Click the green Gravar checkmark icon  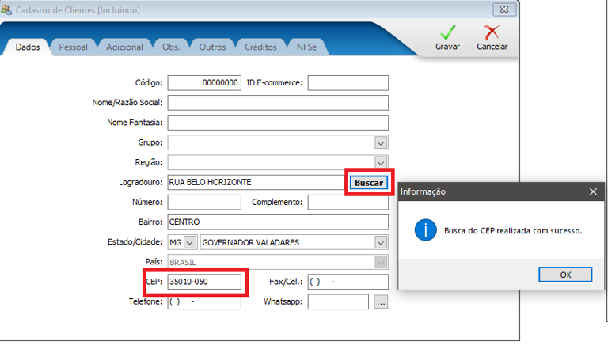tap(448, 33)
